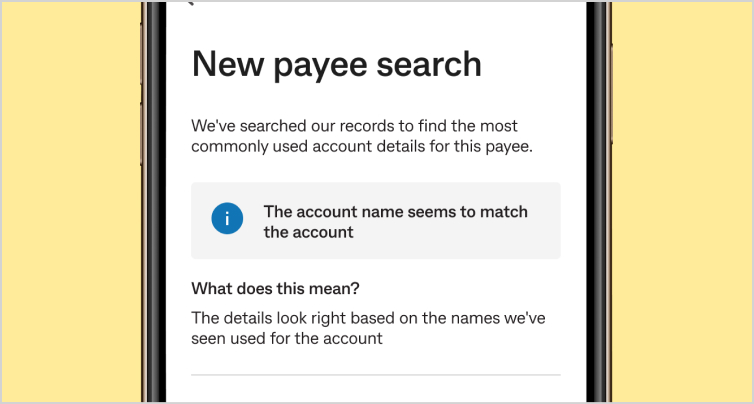Click "We've searched our records" text line
The width and height of the screenshot is (754, 404).
point(354,127)
